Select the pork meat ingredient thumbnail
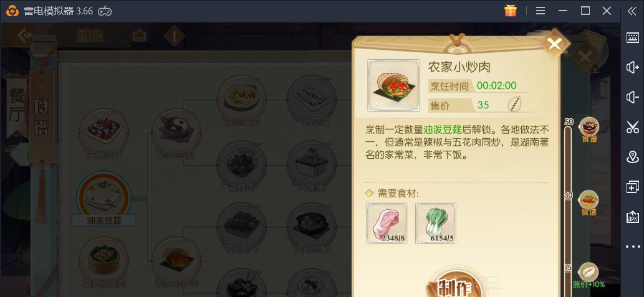 pyautogui.click(x=387, y=224)
